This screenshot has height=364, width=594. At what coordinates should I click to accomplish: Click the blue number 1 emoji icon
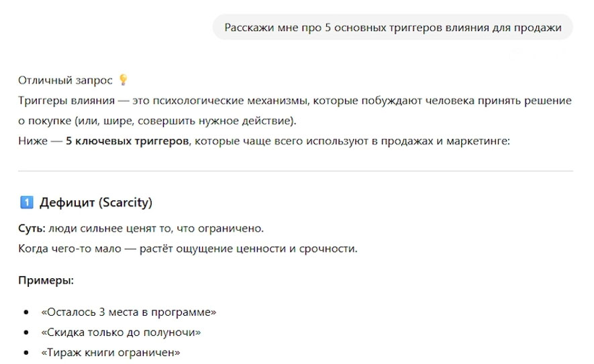coord(27,202)
